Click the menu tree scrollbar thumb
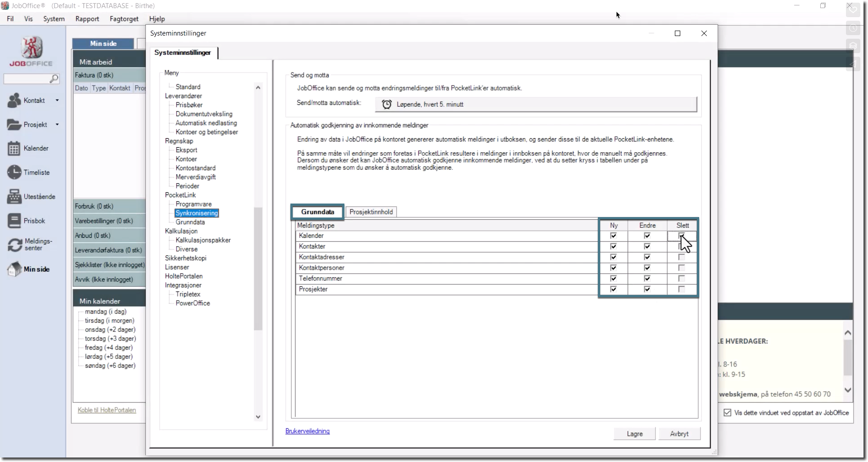 258,269
